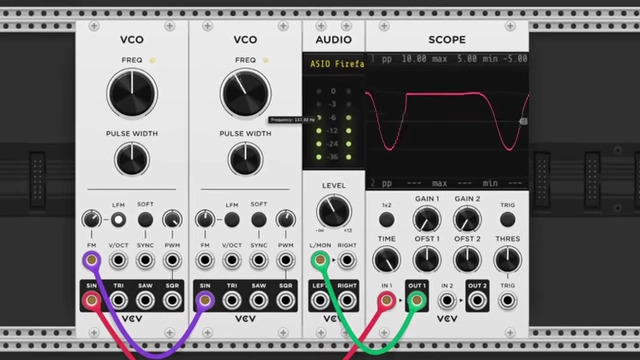The image size is (640, 360).
Task: Click the second VCO TRI output jack
Action: tap(232, 300)
